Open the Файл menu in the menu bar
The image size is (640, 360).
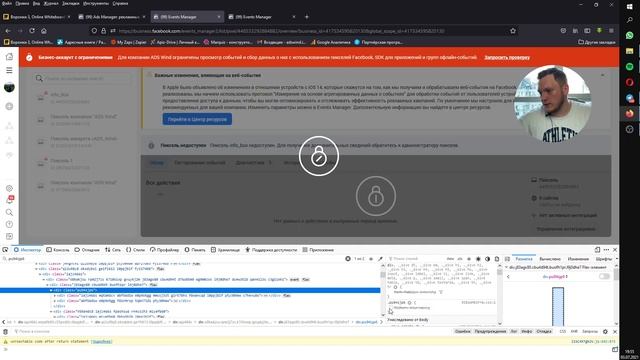7,3
